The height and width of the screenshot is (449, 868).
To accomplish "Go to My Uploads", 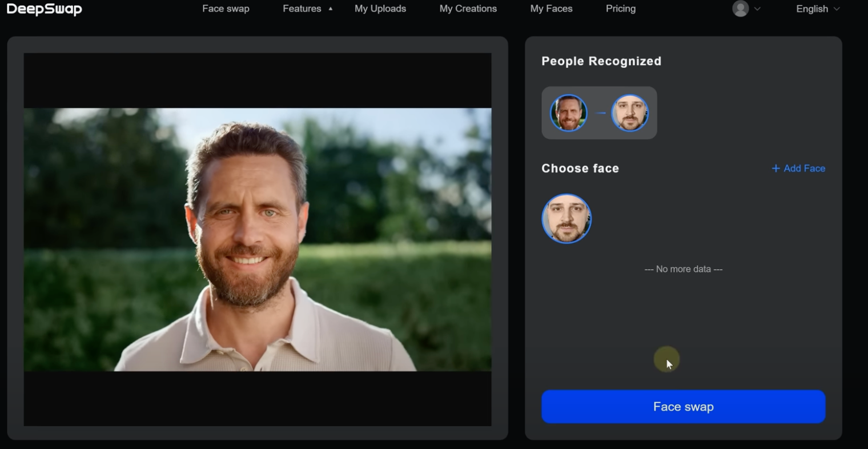I will (380, 9).
